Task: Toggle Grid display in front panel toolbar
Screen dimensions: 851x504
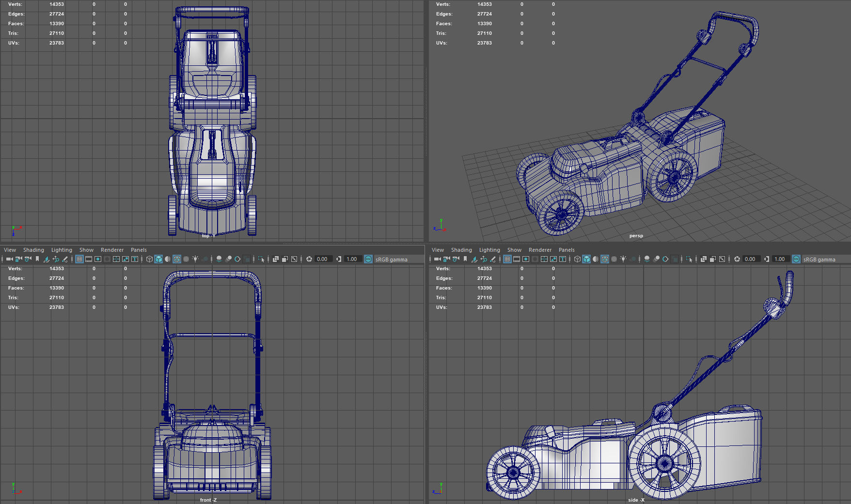Action: coord(79,259)
